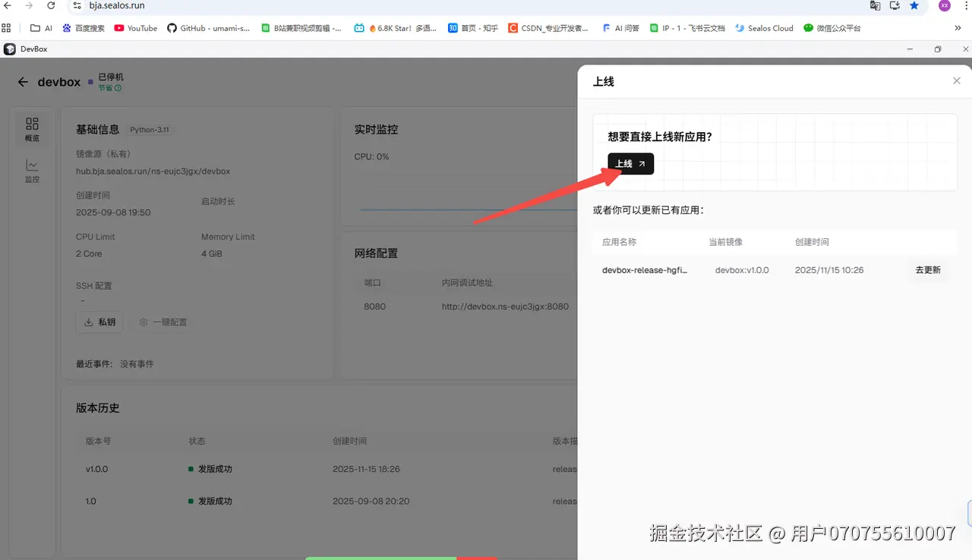Open the browser profile avatar
The image size is (972, 560).
pos(944,5)
